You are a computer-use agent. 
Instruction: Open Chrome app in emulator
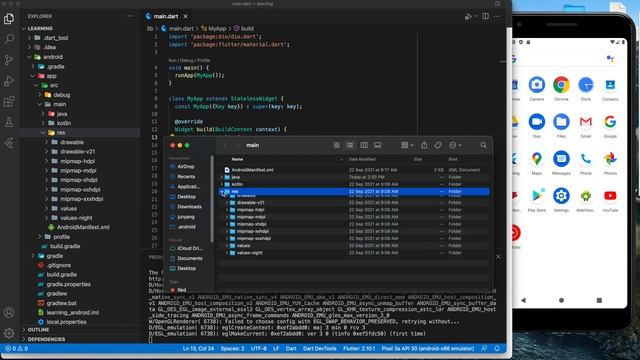(x=561, y=85)
